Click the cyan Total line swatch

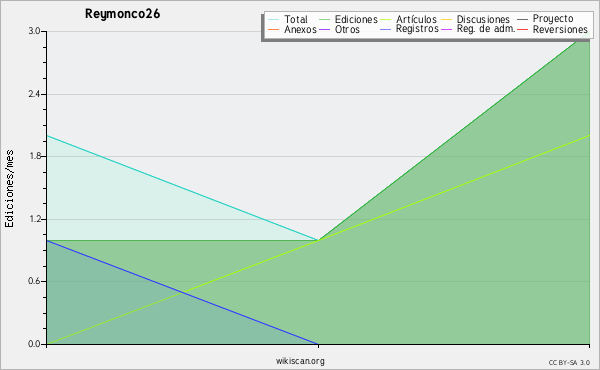pos(273,19)
